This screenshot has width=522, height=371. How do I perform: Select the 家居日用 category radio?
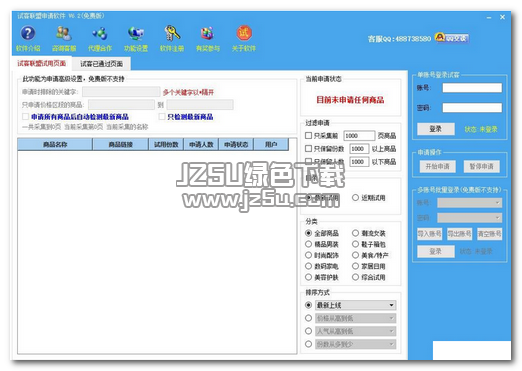(355, 266)
